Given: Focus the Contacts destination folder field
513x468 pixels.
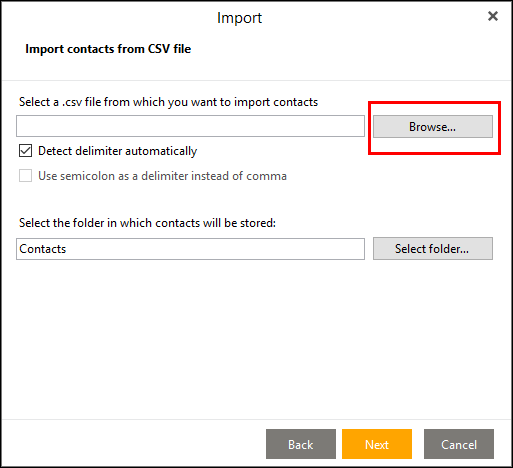Looking at the screenshot, I should (x=190, y=249).
